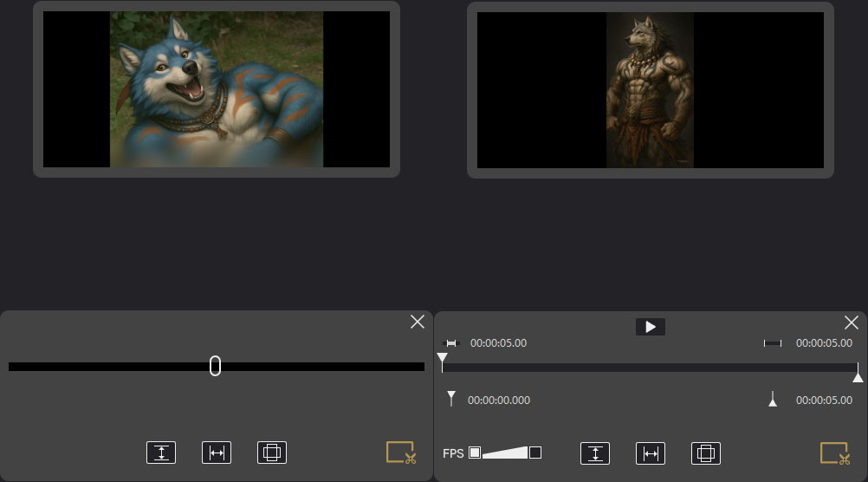
Task: Click the clip length icon at top left
Action: tap(451, 343)
